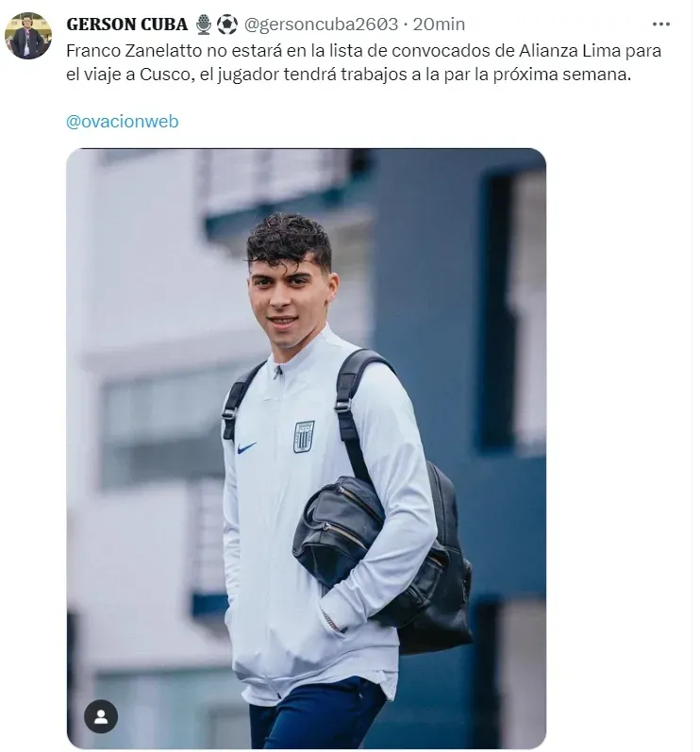Click the word Cusco in tweet text

point(167,75)
